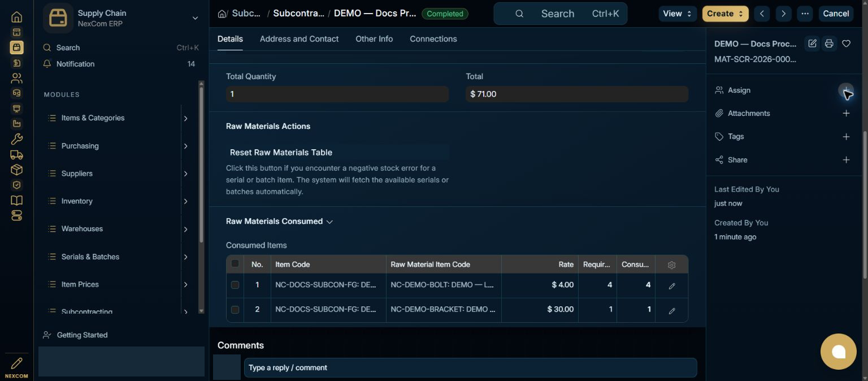Click the top Search bar
868x381 pixels.
(x=561, y=14)
